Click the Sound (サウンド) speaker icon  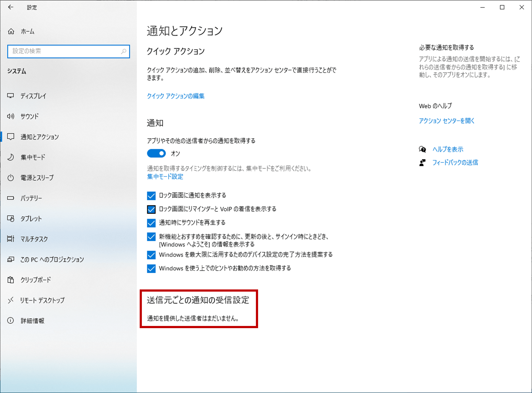tap(11, 116)
